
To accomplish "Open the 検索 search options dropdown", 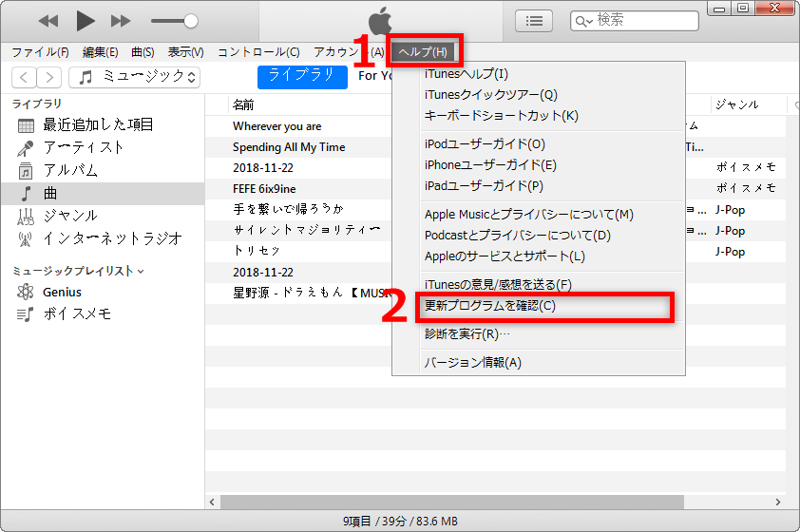I will 583,20.
